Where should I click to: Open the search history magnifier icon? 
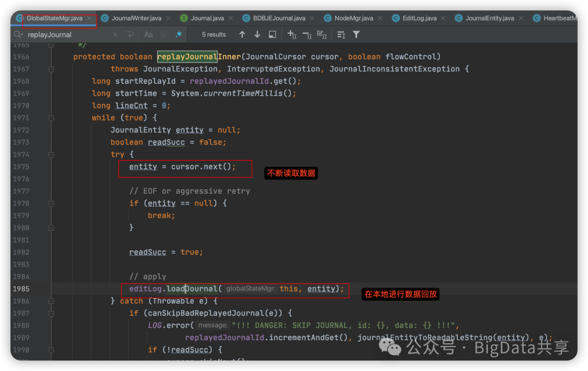[18, 34]
